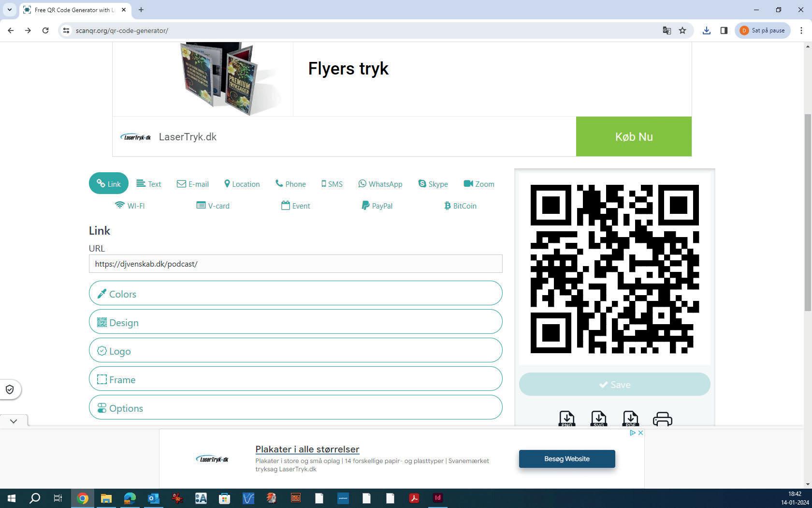The image size is (812, 508).
Task: Choose the WhatsApp QR type
Action: point(380,184)
